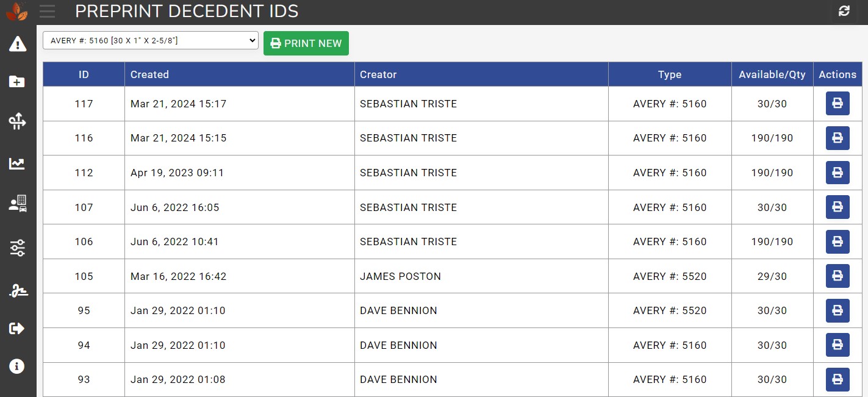Screen dimensions: 868x397
Task: Click the warning triangle sidebar icon
Action: 18,44
